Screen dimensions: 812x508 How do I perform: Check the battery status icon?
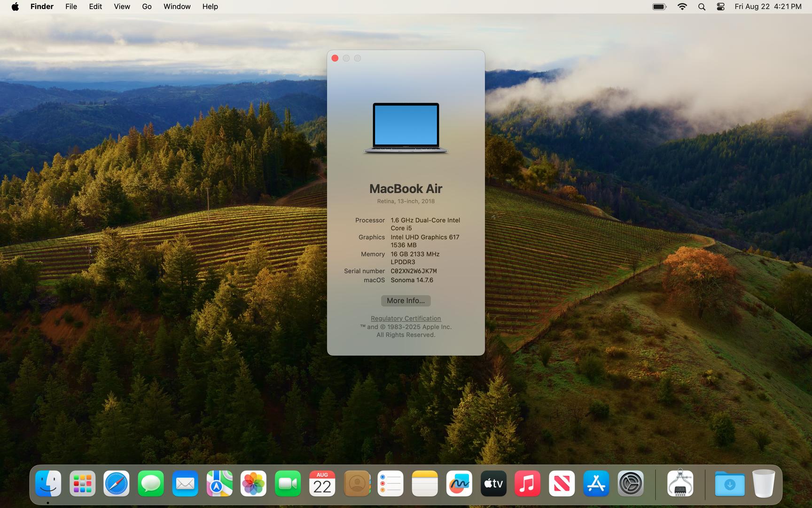click(x=659, y=7)
